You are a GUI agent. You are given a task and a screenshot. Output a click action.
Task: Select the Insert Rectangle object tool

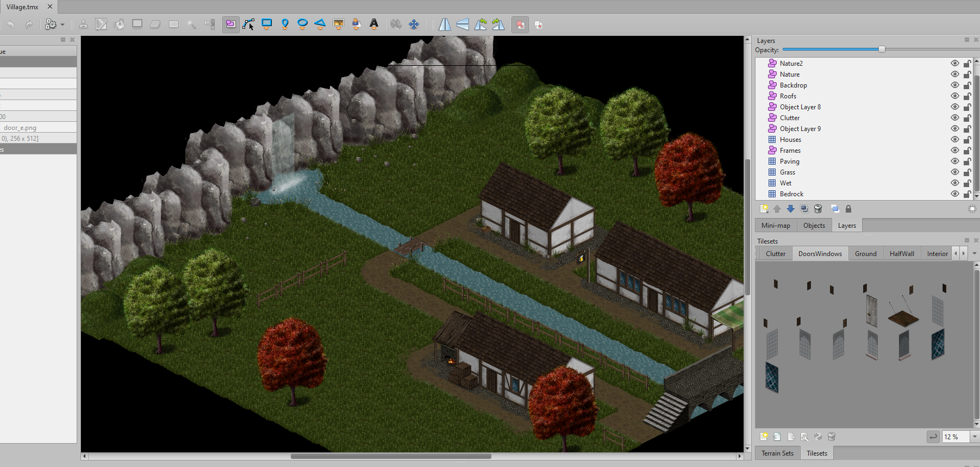tap(267, 24)
